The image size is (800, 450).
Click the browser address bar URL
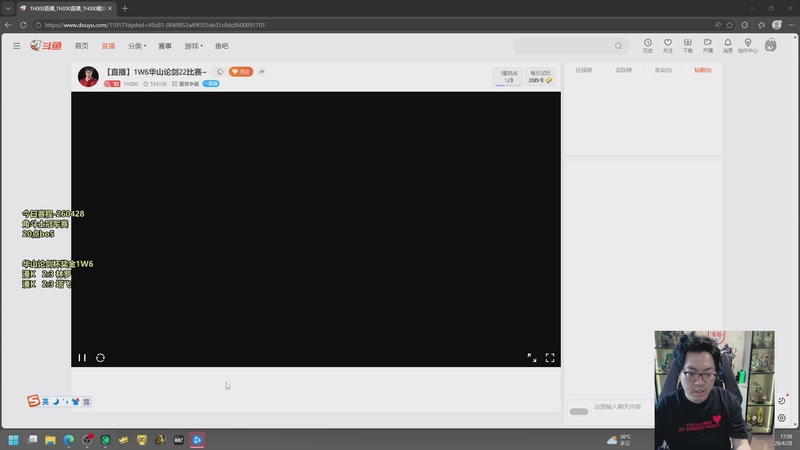point(155,24)
